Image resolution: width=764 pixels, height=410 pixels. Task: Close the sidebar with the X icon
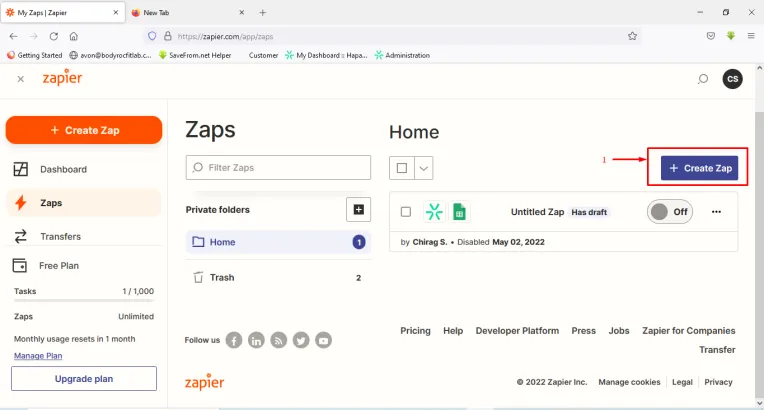(21, 79)
